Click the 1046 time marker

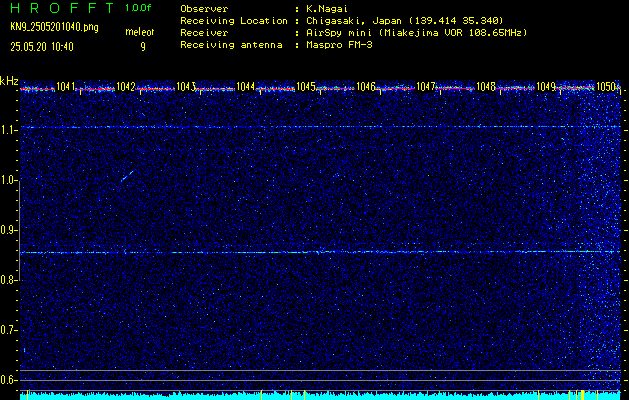point(366,86)
